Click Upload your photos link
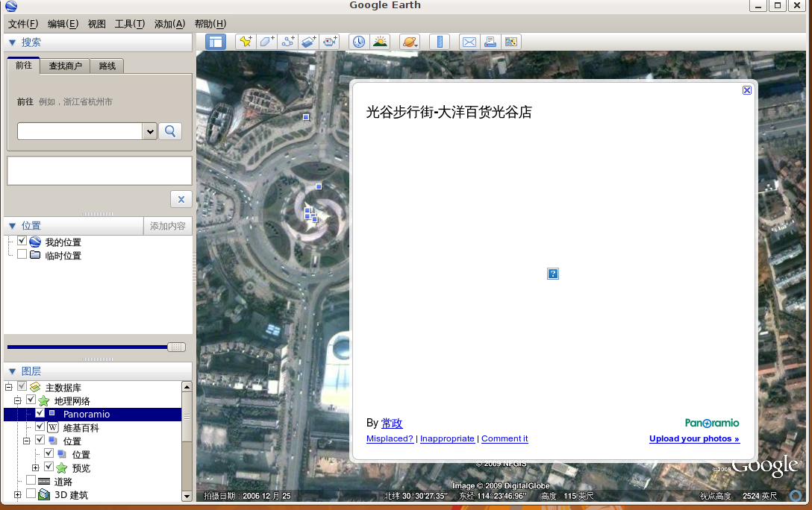This screenshot has width=812, height=510. point(694,438)
